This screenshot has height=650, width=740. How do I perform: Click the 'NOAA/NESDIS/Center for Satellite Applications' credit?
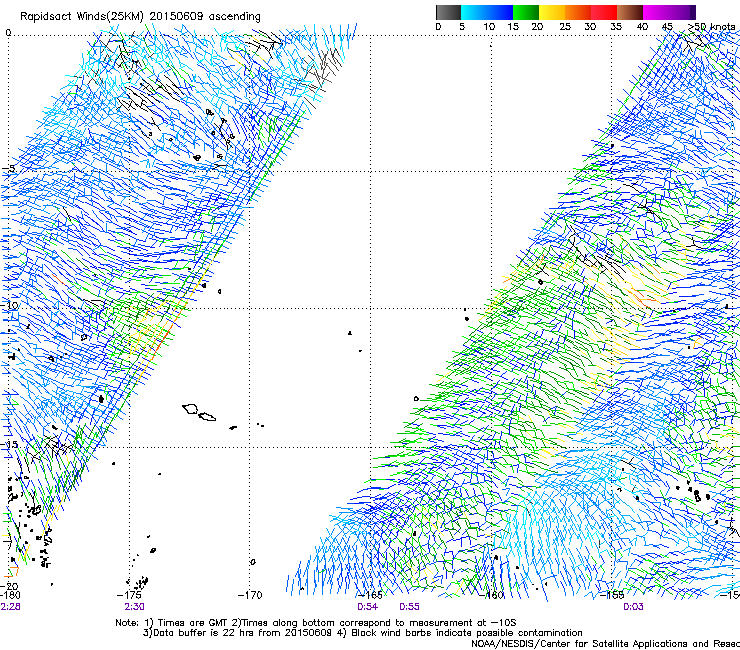[605, 644]
